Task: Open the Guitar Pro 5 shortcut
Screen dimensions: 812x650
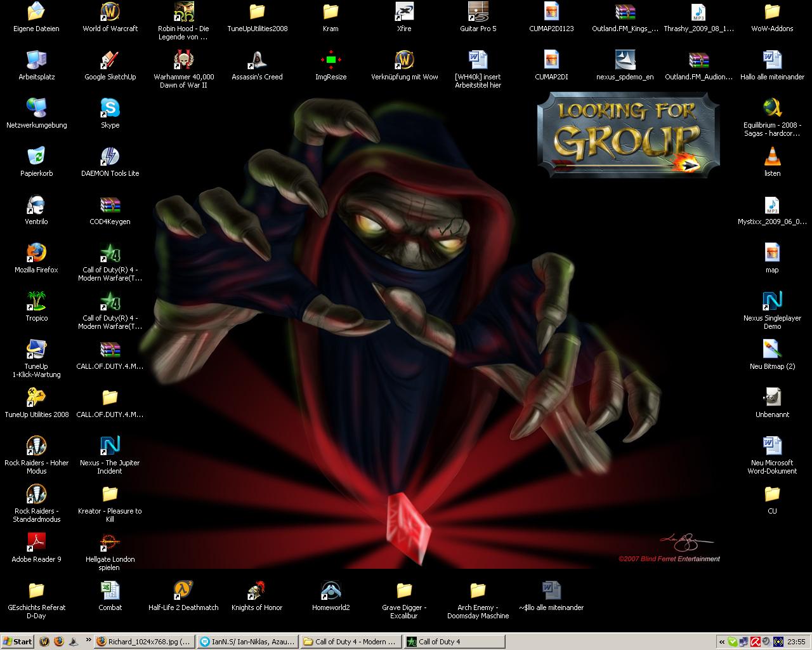Action: pyautogui.click(x=478, y=12)
